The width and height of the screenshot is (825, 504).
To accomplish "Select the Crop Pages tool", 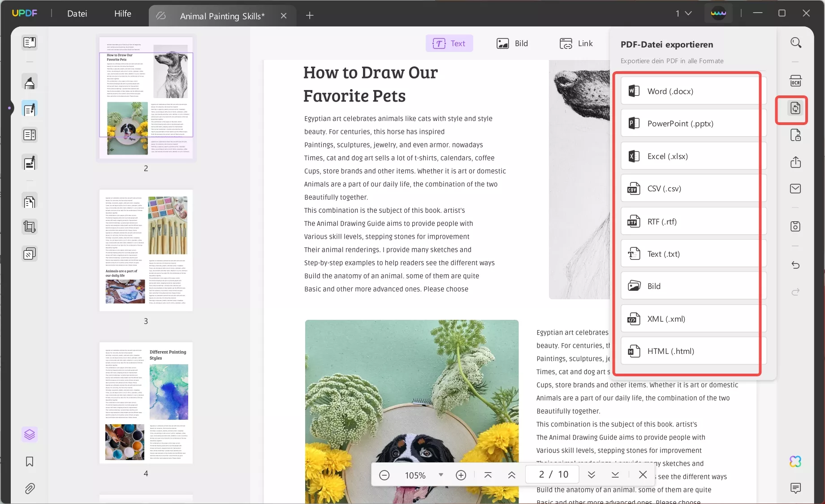I will [x=30, y=227].
